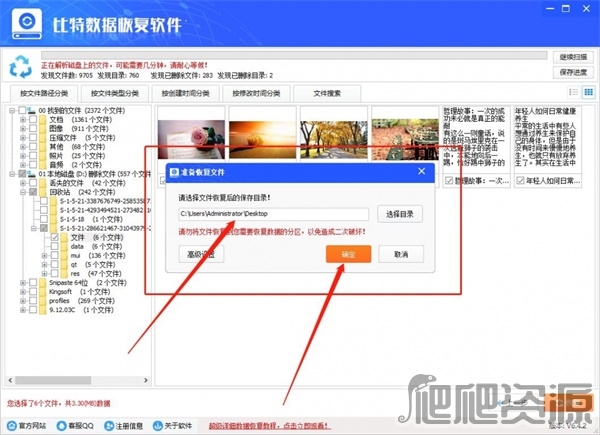Uncheck the 文件 (6个文件) checkbox
600x435 pixels.
pyautogui.click(x=55, y=237)
